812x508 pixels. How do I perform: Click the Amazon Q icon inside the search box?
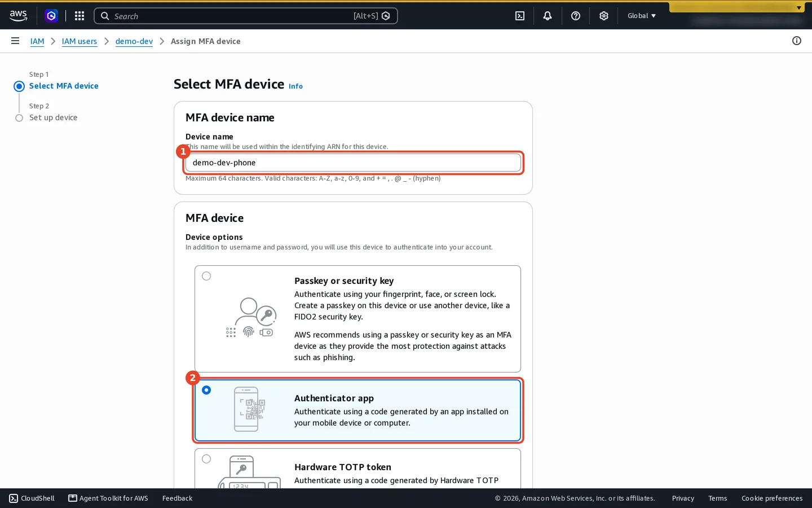[x=386, y=16]
